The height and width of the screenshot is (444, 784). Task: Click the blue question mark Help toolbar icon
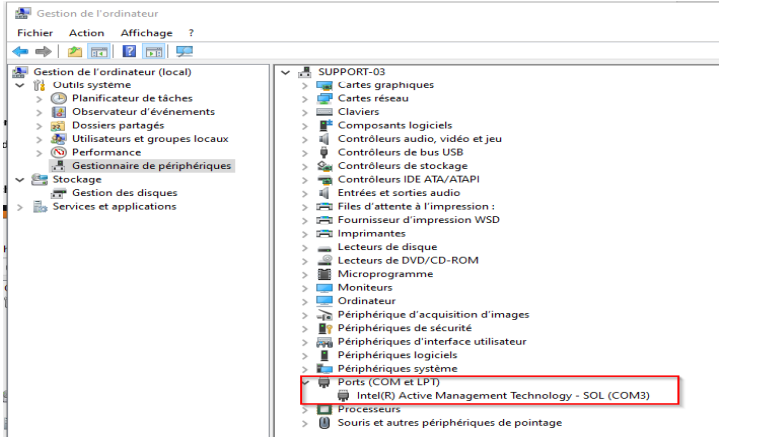point(129,51)
